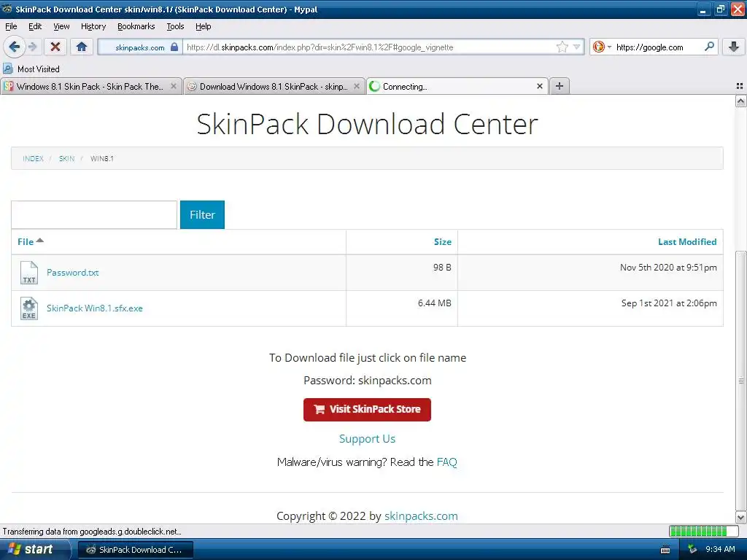Click the Mypal title bar app icon

coord(7,9)
